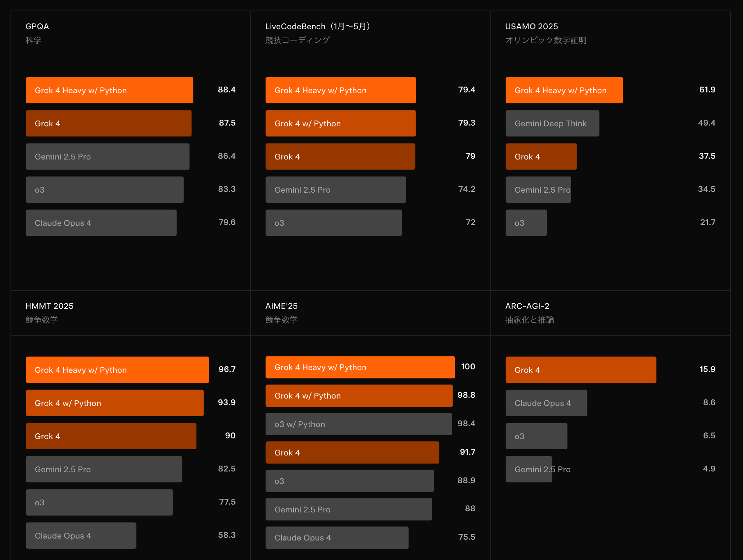Click the LiveCodeBench chart title
This screenshot has width=743, height=560.
pyautogui.click(x=317, y=27)
